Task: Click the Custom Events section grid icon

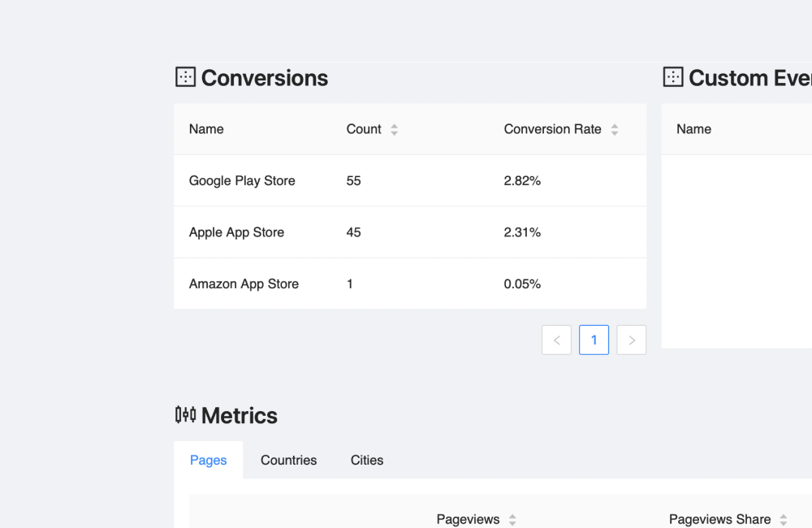Action: click(673, 77)
